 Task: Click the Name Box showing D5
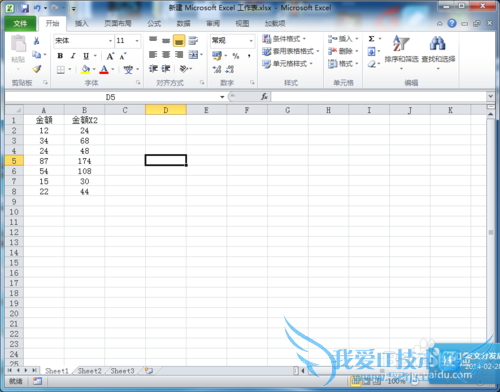[x=110, y=97]
